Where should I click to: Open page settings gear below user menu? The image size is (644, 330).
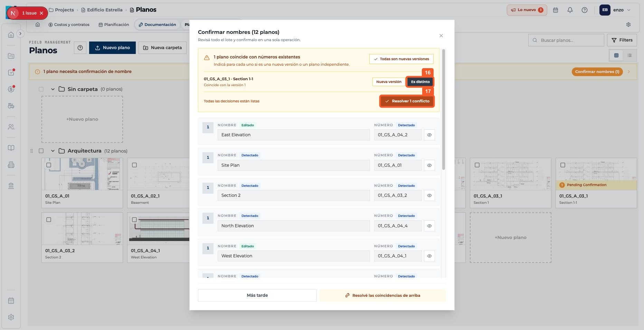[x=628, y=25]
